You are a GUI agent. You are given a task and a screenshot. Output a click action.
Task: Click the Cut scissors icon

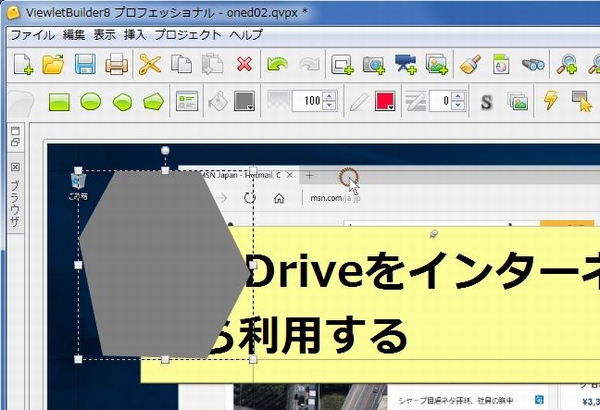point(150,65)
